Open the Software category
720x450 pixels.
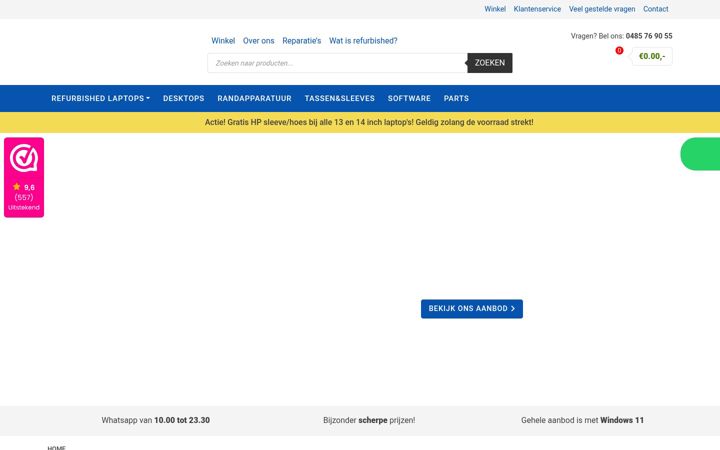pos(409,98)
